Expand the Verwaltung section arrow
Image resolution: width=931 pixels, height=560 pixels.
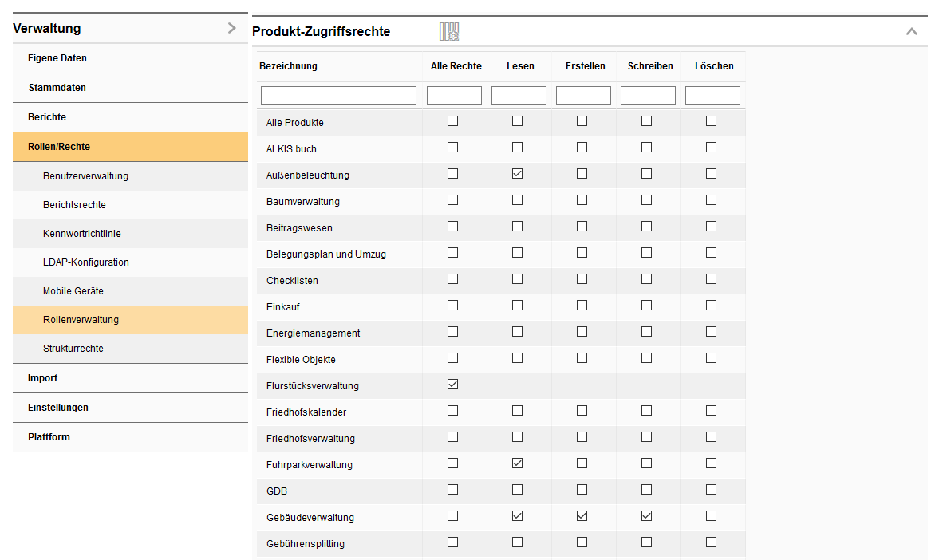point(231,27)
